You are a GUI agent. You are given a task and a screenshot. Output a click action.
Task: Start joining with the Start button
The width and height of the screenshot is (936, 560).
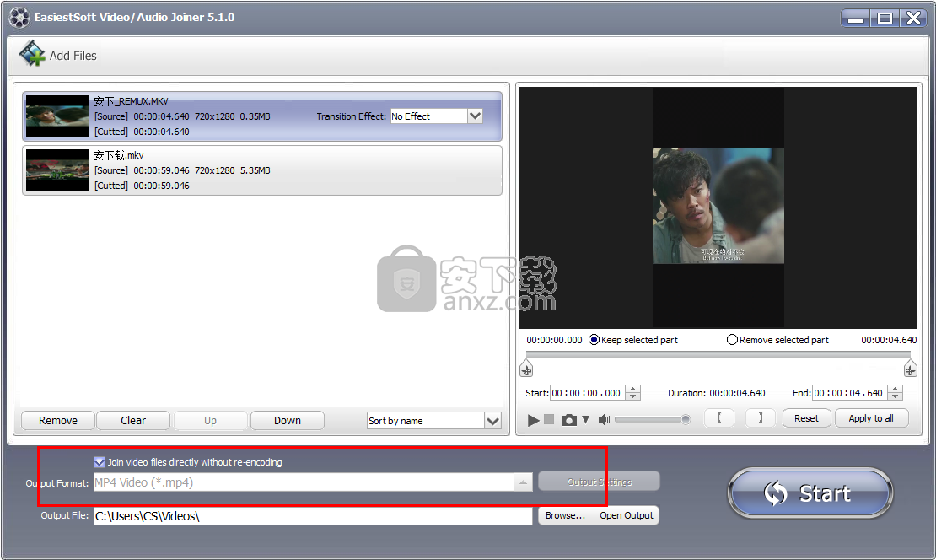pos(810,493)
